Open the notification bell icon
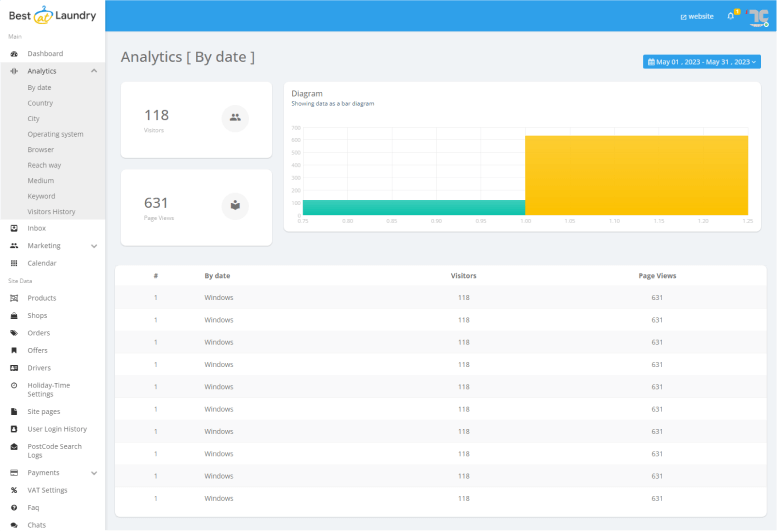The height and width of the screenshot is (531, 777). click(731, 16)
